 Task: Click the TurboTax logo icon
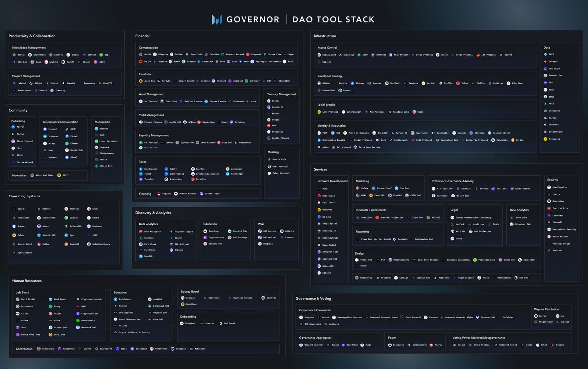[x=192, y=179]
